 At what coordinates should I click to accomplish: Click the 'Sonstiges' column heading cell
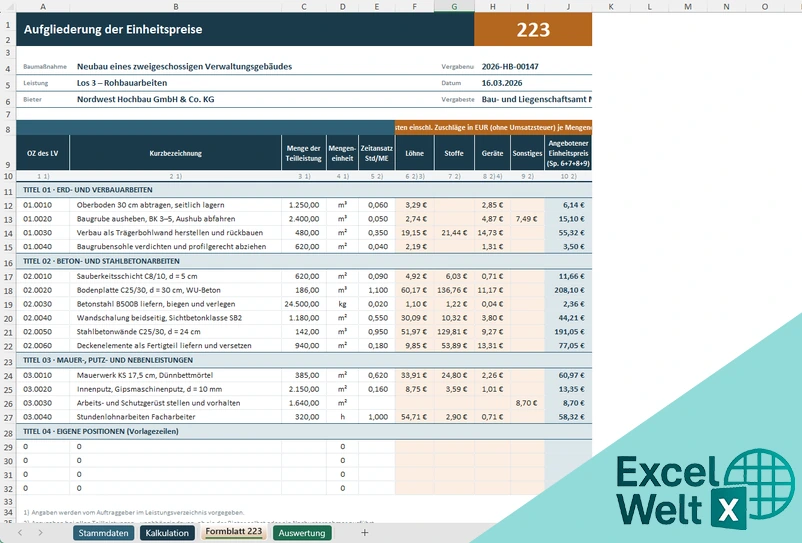(x=527, y=153)
